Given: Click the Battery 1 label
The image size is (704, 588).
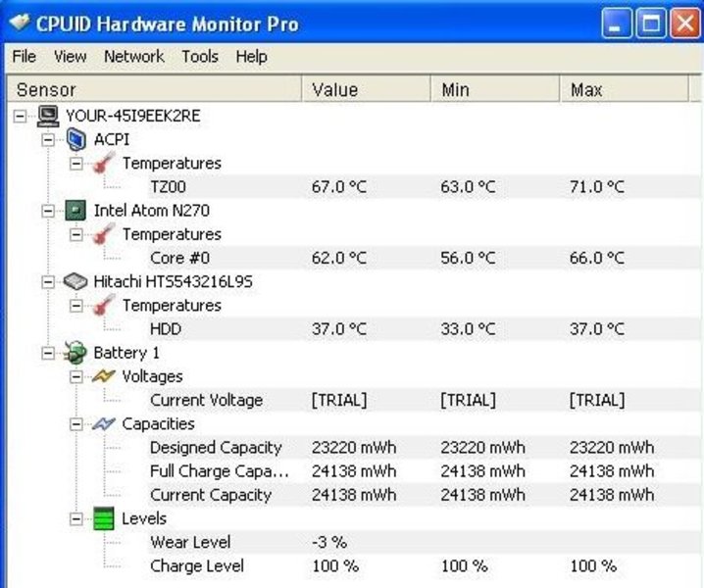Looking at the screenshot, I should 126,353.
